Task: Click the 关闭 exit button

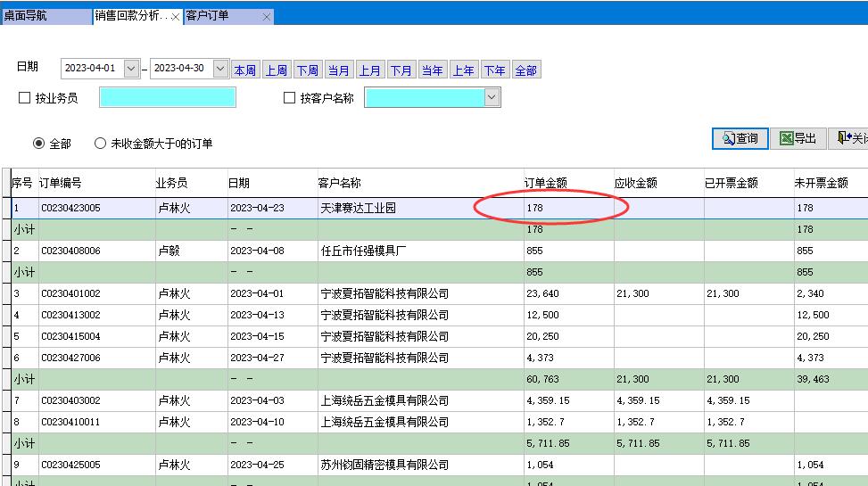Action: click(x=851, y=138)
